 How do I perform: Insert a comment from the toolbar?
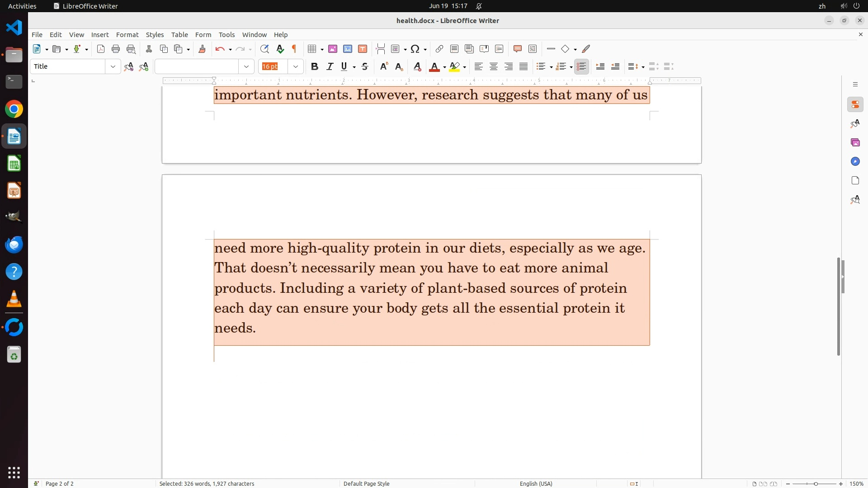click(518, 49)
